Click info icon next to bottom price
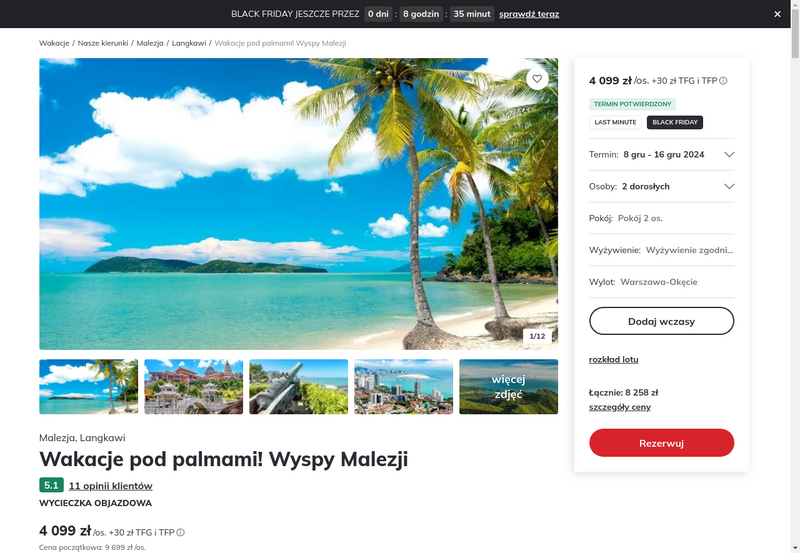The image size is (800, 553). 181,533
